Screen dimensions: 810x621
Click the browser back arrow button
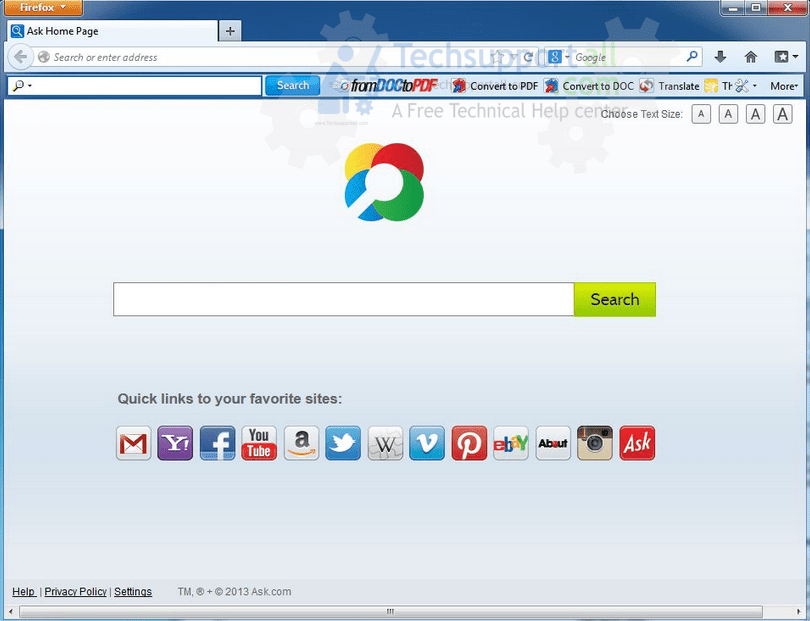[x=21, y=57]
